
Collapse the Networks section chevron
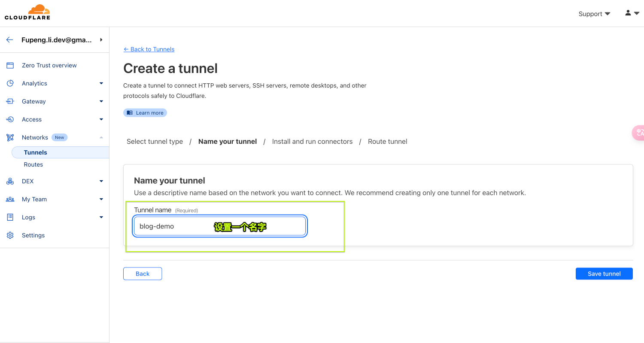[x=101, y=137]
